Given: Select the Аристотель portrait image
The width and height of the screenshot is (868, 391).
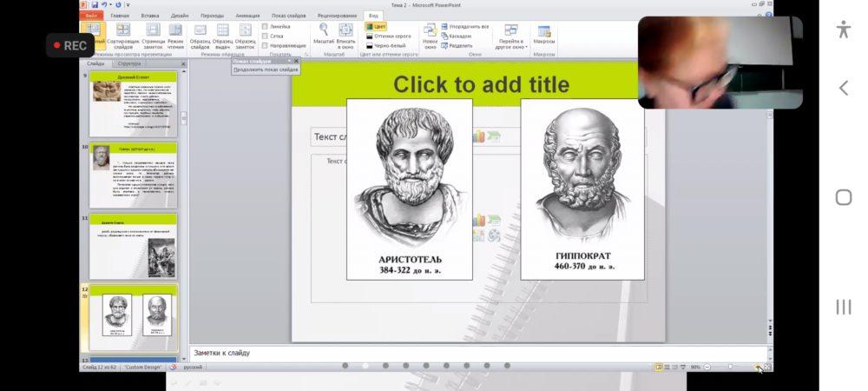Looking at the screenshot, I should tap(410, 189).
